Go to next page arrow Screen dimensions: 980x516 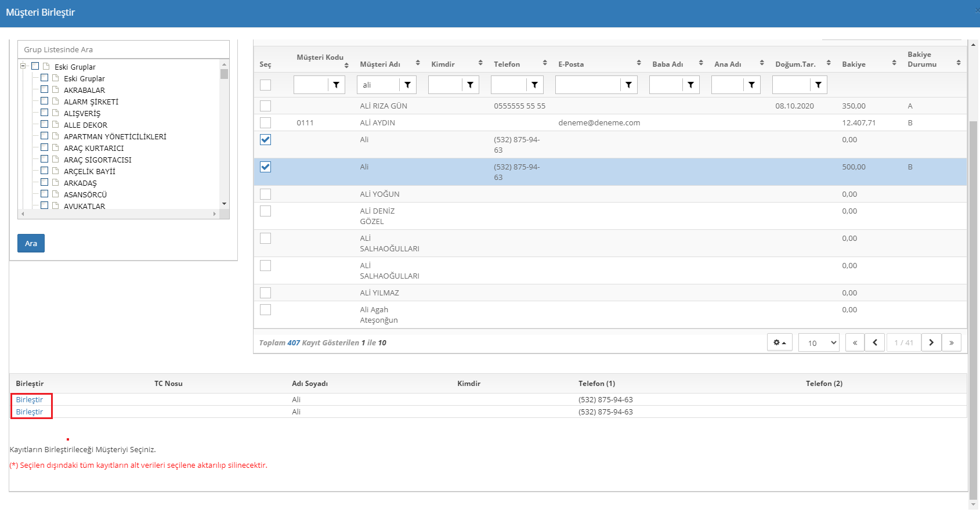point(931,342)
